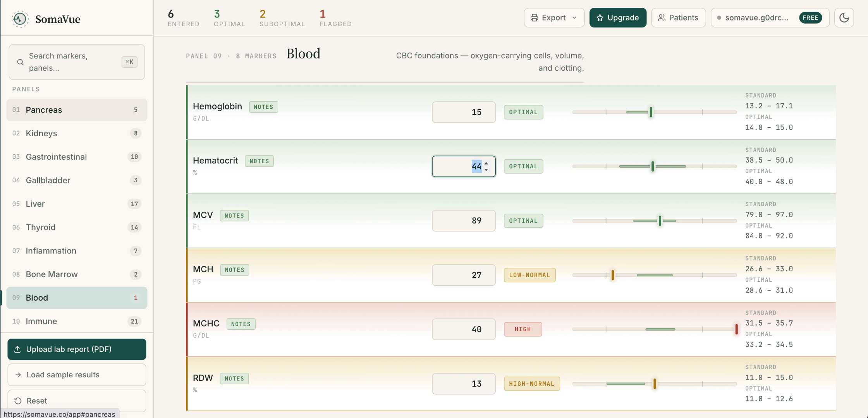Click the reset circular arrow icon
This screenshot has height=418, width=868.
coord(18,401)
